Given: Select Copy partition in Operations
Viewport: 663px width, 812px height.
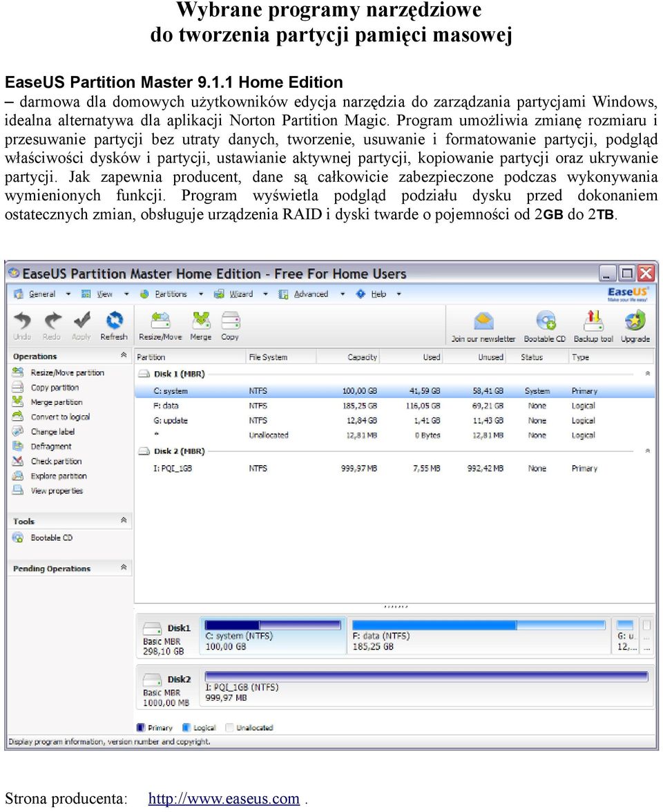Looking at the screenshot, I should pyautogui.click(x=55, y=388).
